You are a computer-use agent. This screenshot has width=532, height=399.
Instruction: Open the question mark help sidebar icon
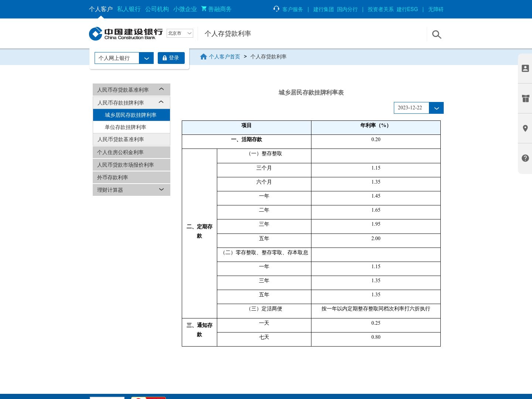coord(525,158)
